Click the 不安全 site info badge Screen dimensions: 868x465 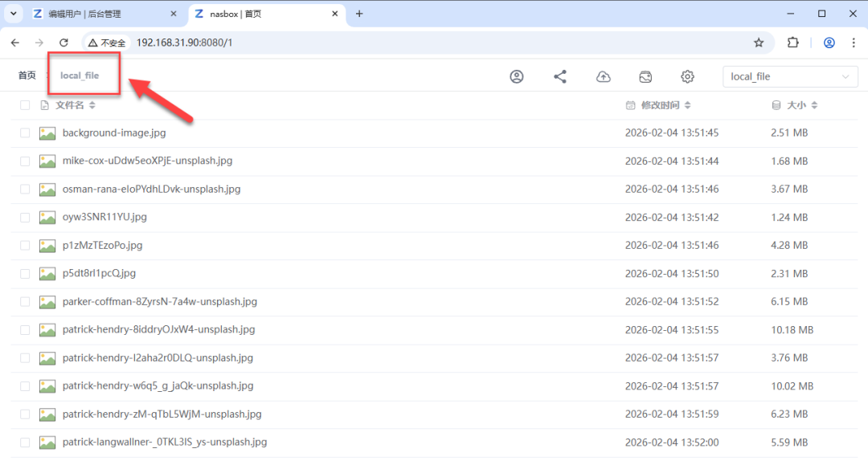[107, 43]
